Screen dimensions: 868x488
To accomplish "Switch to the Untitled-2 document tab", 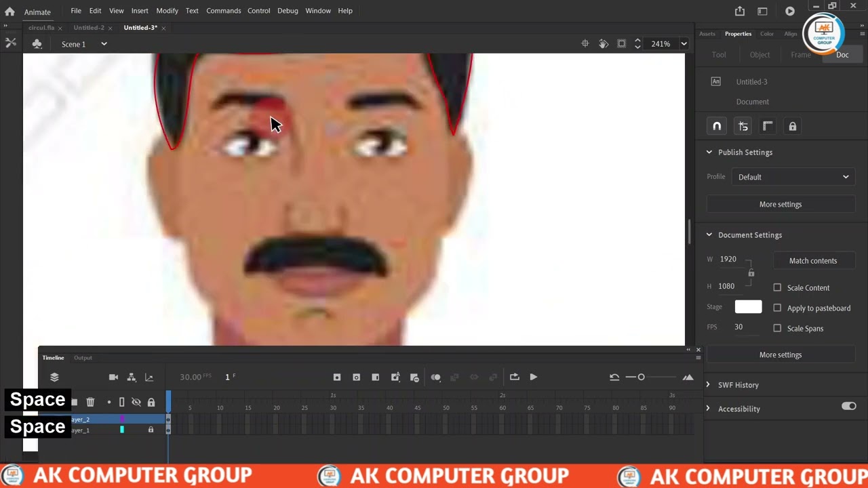I will point(89,28).
